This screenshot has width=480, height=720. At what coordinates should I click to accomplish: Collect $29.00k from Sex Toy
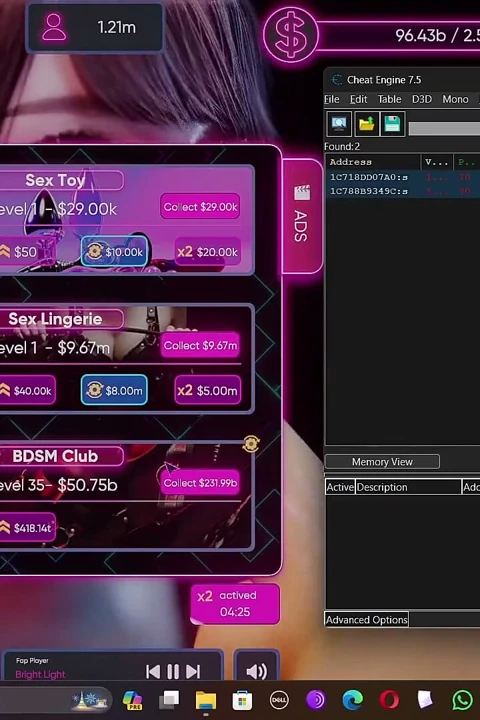(x=200, y=207)
